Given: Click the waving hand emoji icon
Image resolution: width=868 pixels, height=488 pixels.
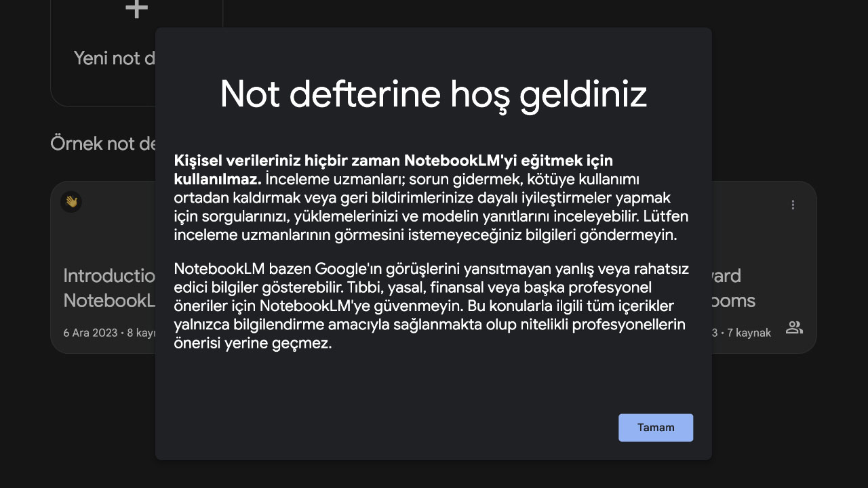Looking at the screenshot, I should 71,201.
